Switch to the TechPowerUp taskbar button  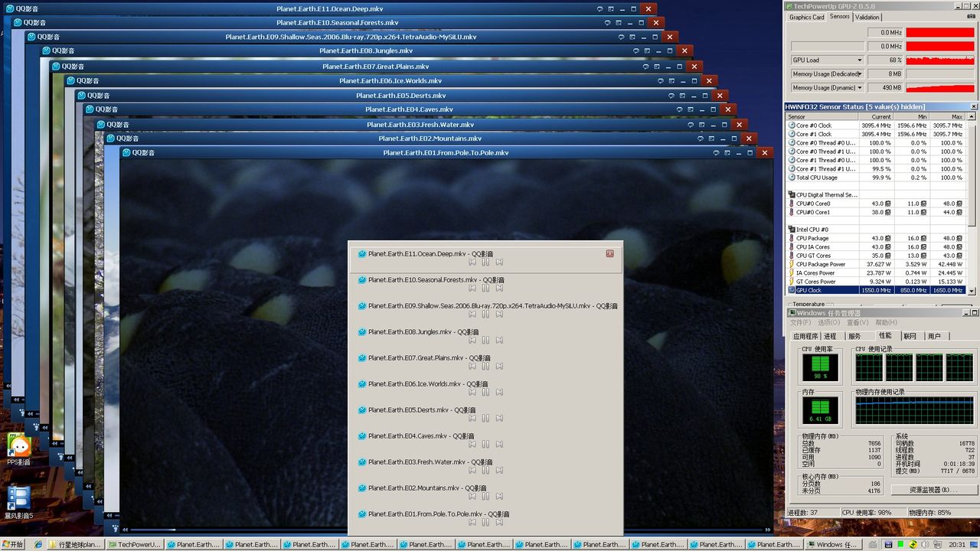click(x=136, y=545)
